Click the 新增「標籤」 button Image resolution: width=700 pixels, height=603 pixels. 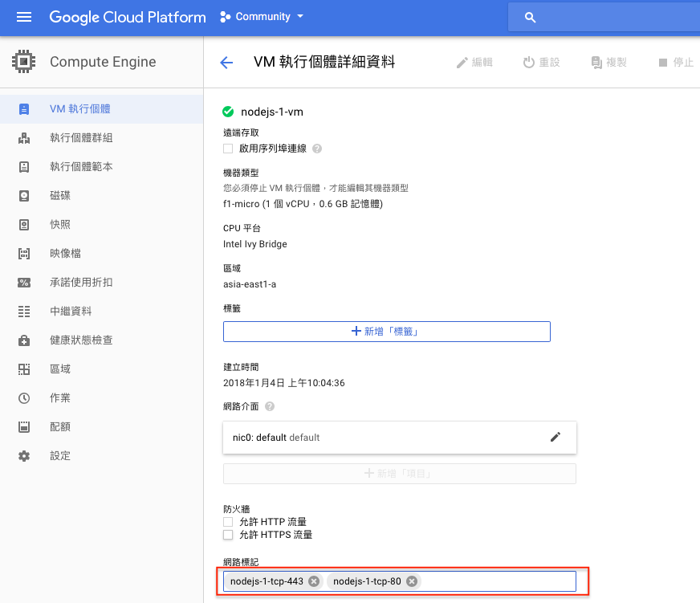coord(387,332)
